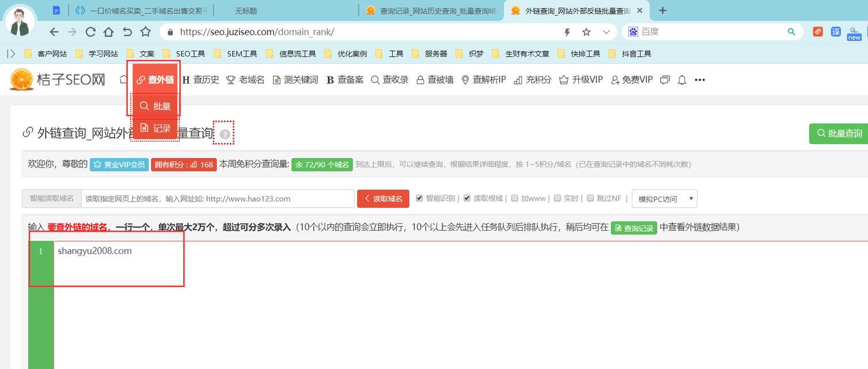
Task: Switch to the first tab with document icon
Action: tap(56, 10)
